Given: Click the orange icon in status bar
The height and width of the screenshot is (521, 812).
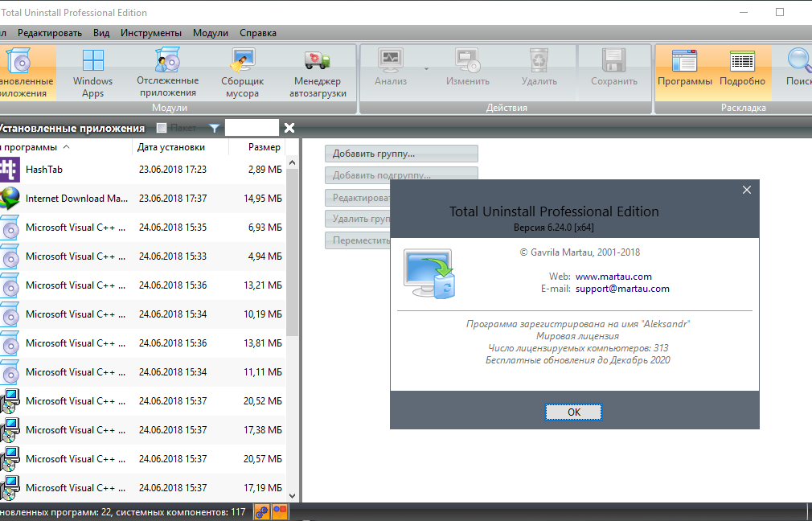Looking at the screenshot, I should (x=280, y=511).
